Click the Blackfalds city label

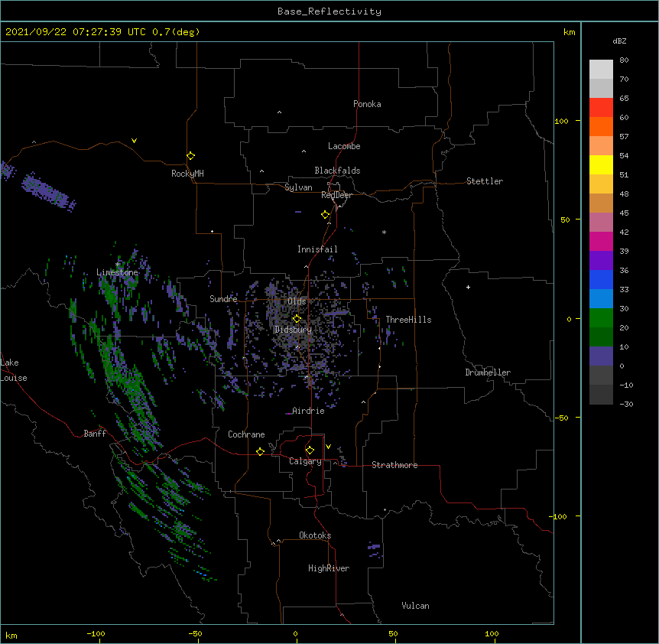[337, 171]
